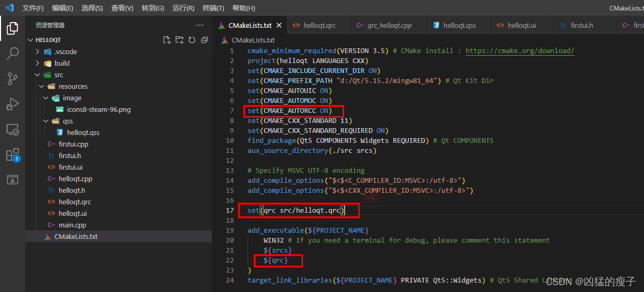Screen dimensions: 644x292
Task: Click New Folder icon in HELLOQT header
Action: coord(179,40)
